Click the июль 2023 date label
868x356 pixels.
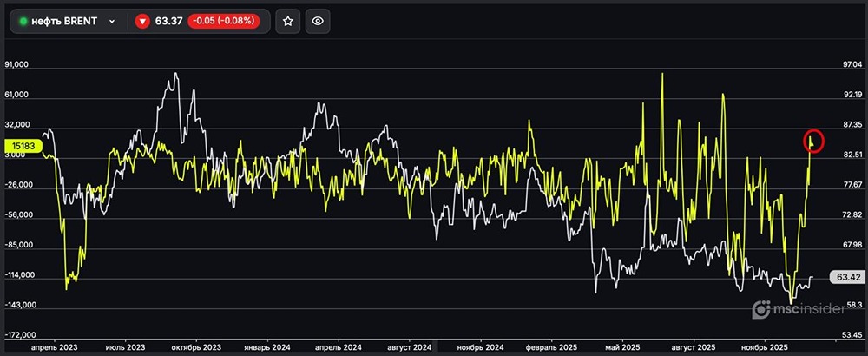[x=128, y=347]
